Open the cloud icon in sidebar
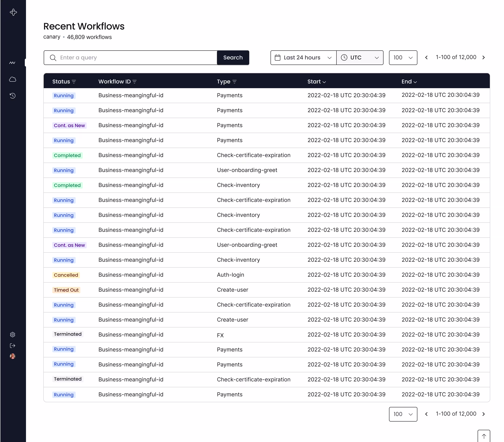The image size is (504, 442). click(13, 79)
